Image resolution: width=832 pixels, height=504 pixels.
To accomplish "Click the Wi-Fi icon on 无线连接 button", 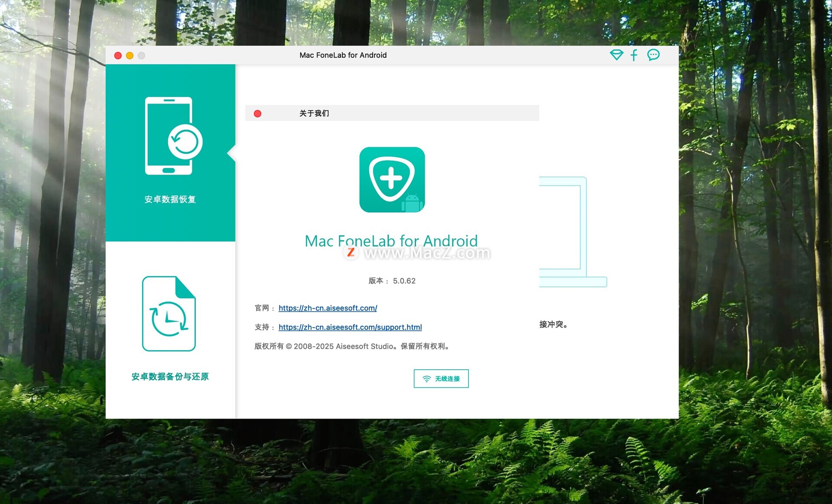I will pyautogui.click(x=427, y=379).
